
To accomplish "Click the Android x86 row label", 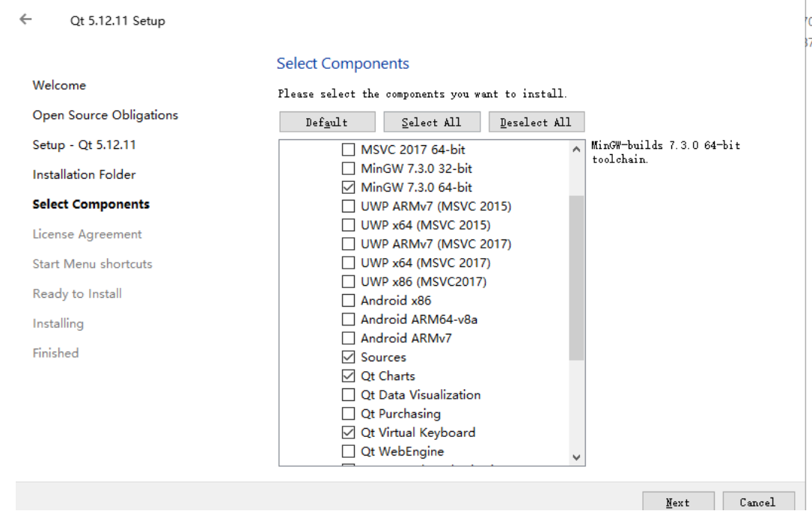I will tap(396, 301).
